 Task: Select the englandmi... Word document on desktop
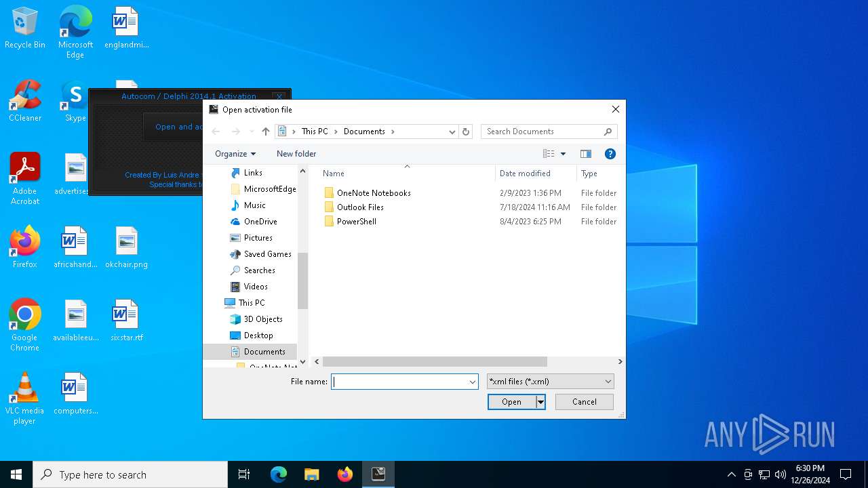(x=126, y=28)
